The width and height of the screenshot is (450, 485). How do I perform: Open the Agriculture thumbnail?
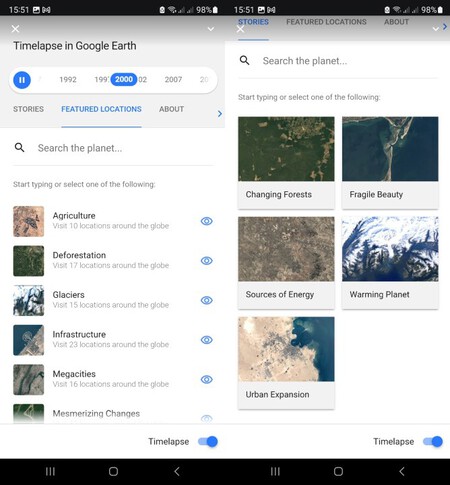coord(29,221)
